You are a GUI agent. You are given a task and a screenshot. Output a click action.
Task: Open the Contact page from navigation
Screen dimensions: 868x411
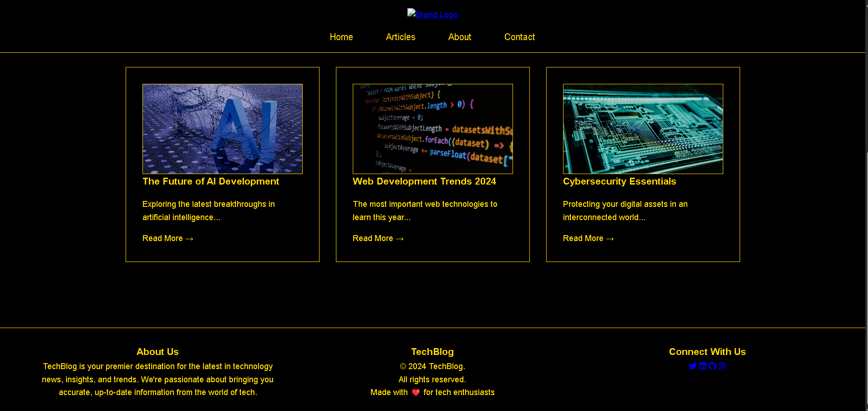[519, 37]
